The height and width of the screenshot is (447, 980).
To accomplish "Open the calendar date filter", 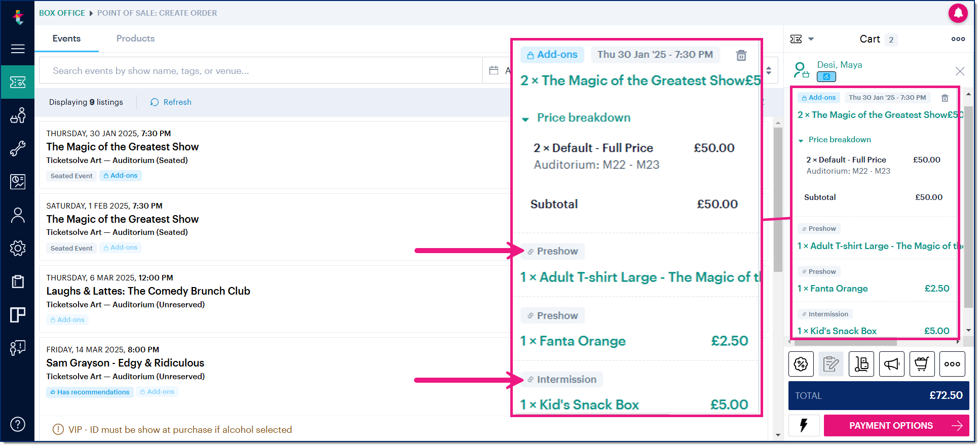I will coord(494,71).
